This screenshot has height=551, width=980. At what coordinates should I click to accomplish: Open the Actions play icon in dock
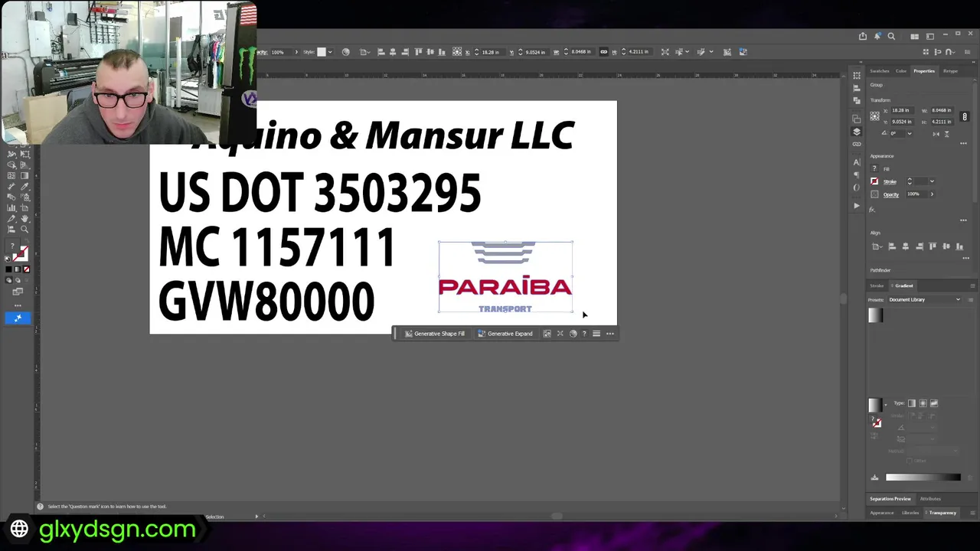857,205
